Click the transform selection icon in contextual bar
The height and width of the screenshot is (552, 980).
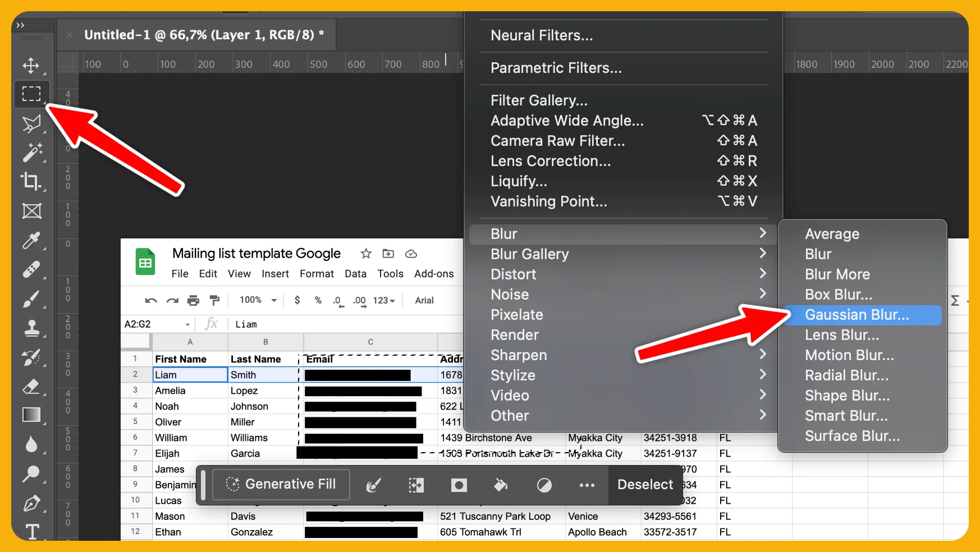[416, 485]
